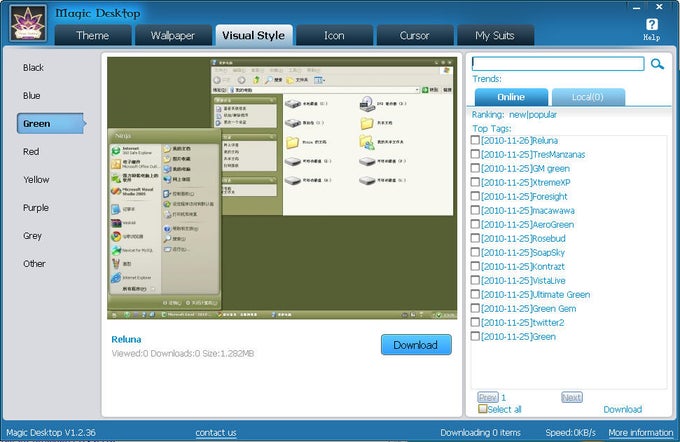Sort ranking by popular
The width and height of the screenshot is (680, 442).
543,115
